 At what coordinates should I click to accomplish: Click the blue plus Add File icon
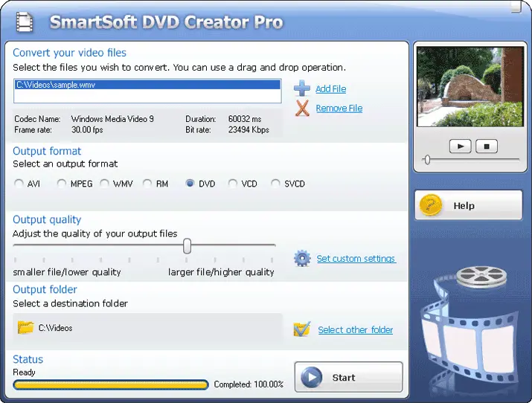[x=302, y=88]
